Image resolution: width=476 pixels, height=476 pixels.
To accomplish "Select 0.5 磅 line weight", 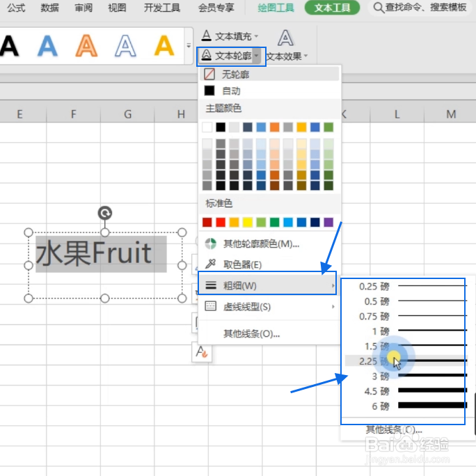I will [x=406, y=301].
